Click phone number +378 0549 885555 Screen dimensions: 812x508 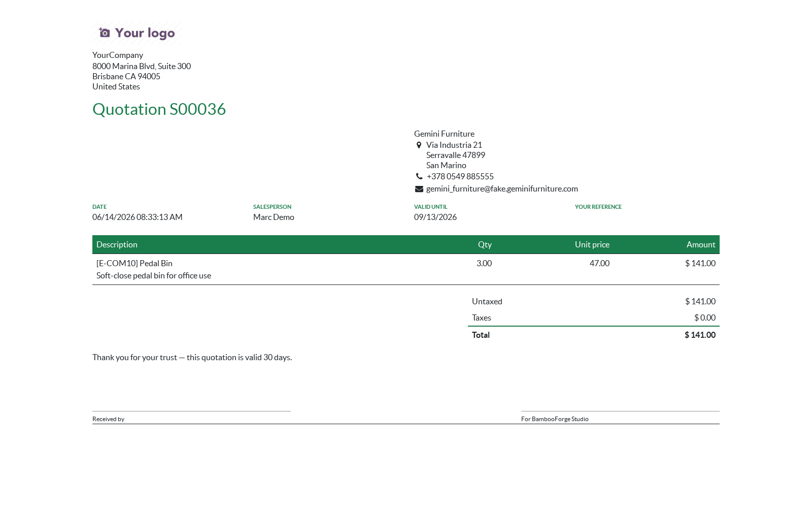click(x=460, y=176)
